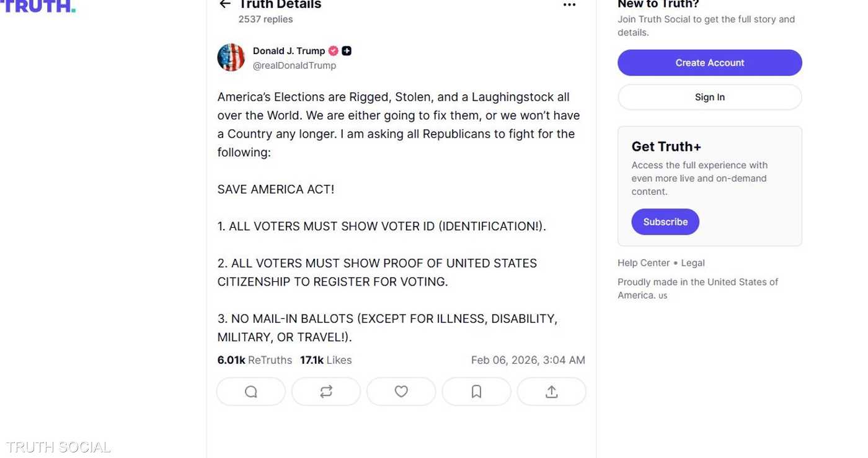Image resolution: width=868 pixels, height=458 pixels.
Task: Open the three-dot more options menu
Action: (x=569, y=5)
